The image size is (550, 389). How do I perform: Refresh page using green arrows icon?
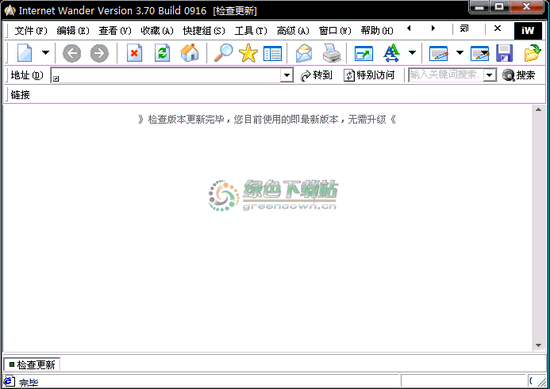pos(162,53)
